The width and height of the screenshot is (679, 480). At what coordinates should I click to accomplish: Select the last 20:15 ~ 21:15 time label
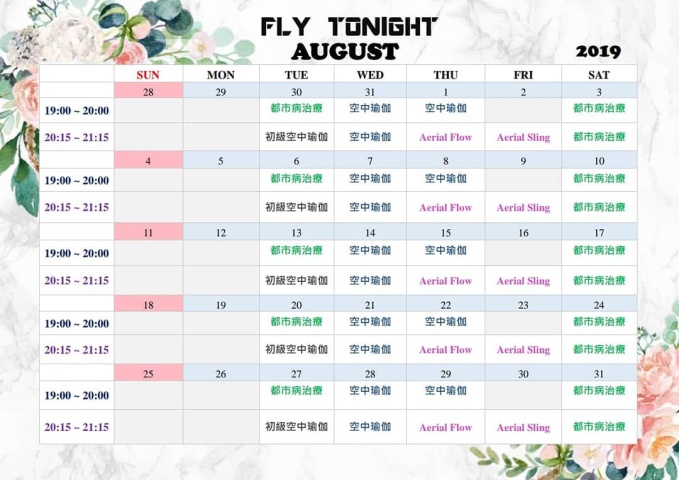77,427
